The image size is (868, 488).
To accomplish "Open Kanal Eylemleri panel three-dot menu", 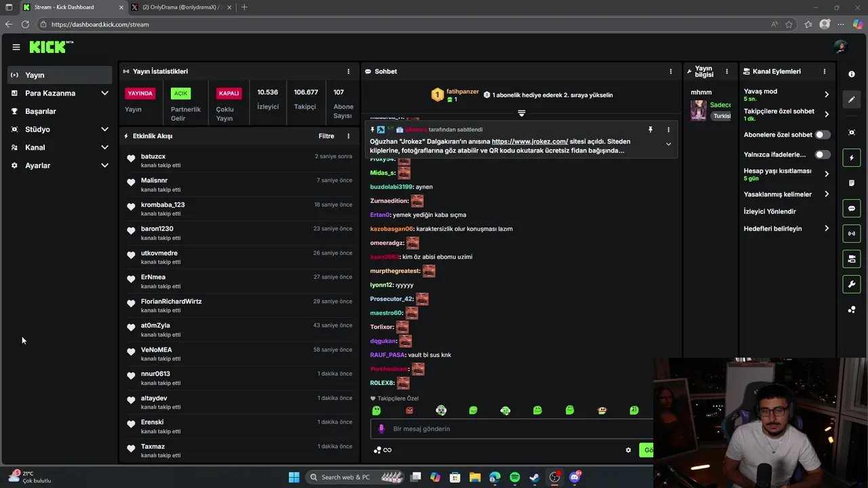I will (825, 71).
